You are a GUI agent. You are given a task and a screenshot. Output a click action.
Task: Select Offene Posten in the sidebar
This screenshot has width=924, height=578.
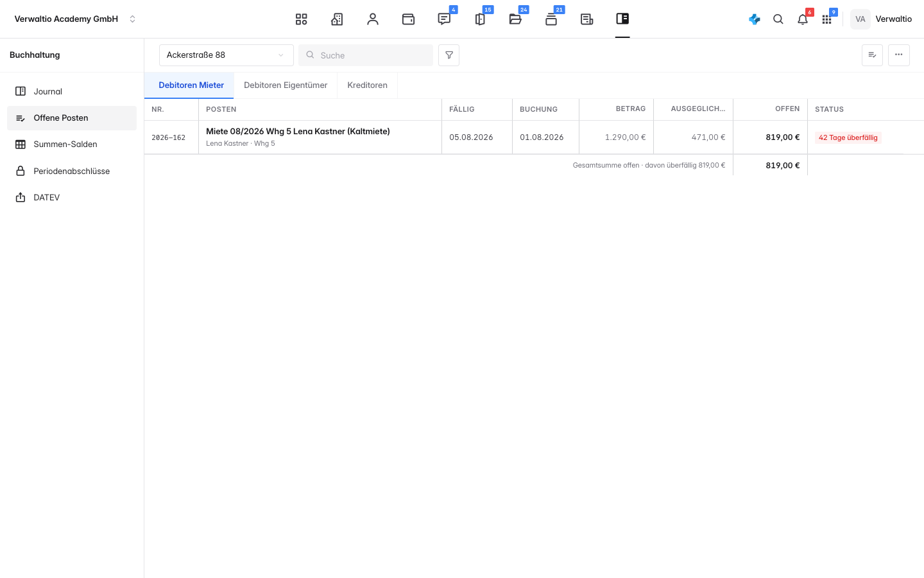[72, 118]
